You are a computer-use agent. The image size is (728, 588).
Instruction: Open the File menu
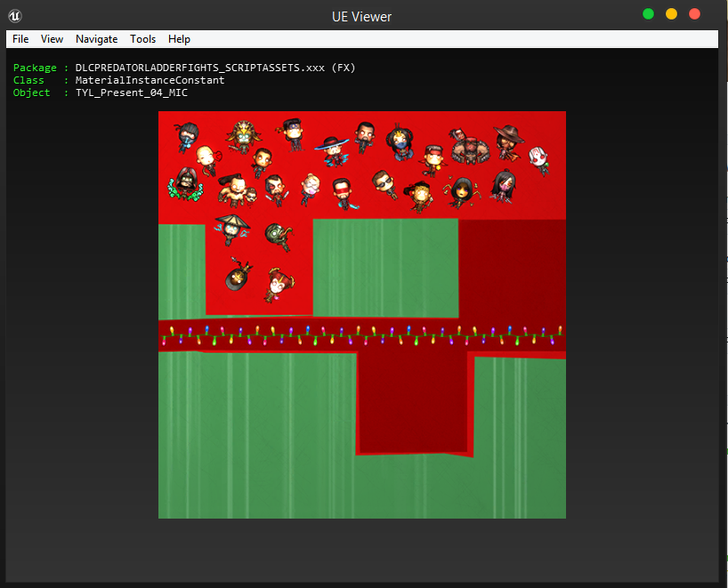click(x=20, y=39)
